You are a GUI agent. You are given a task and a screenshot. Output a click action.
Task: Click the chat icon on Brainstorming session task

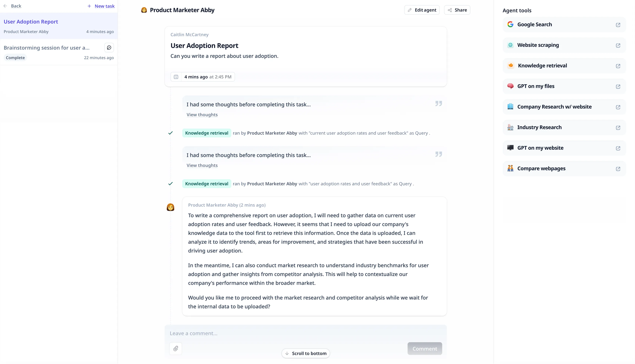109,48
